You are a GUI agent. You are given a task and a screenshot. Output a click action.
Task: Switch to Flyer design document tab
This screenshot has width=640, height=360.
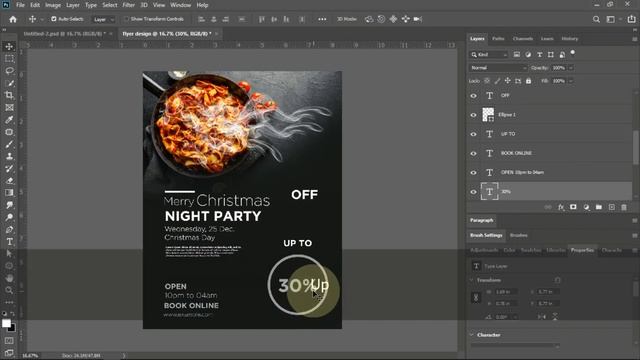pos(167,34)
